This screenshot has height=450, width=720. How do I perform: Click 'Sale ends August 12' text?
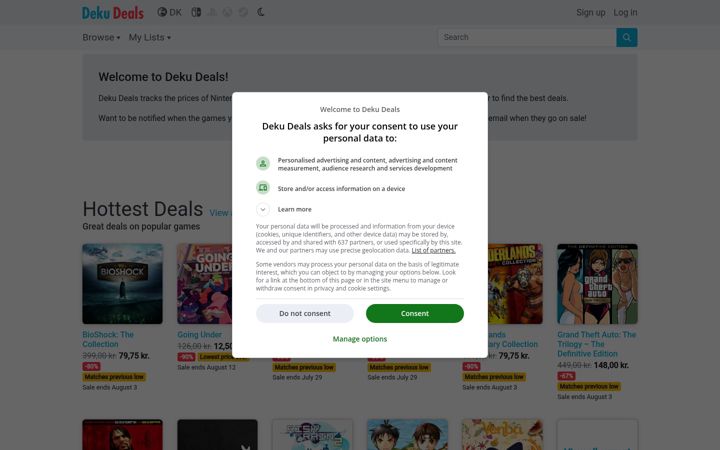[x=206, y=367]
